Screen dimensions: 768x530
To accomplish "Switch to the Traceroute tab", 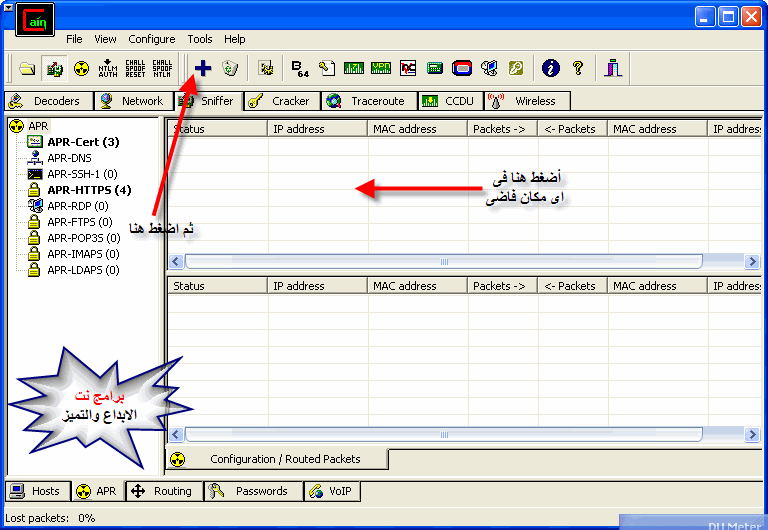I will point(369,101).
